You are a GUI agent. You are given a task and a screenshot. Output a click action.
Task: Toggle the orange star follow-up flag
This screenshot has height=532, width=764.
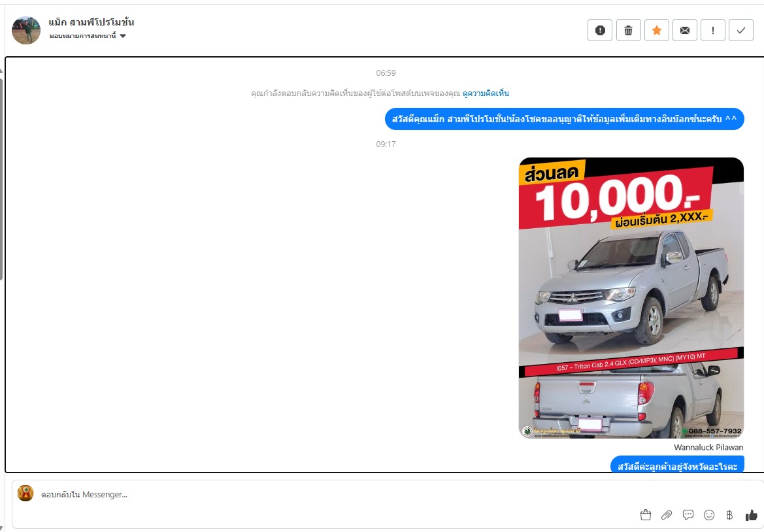pos(657,30)
